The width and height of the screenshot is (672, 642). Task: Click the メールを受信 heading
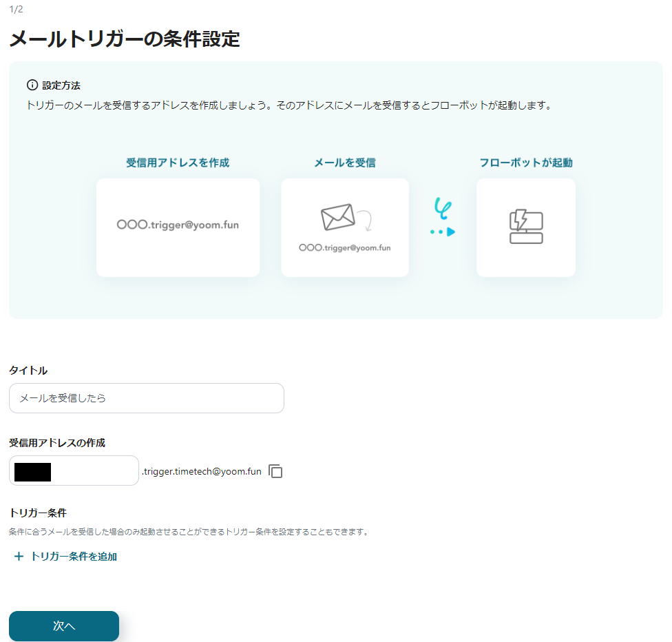pos(345,163)
